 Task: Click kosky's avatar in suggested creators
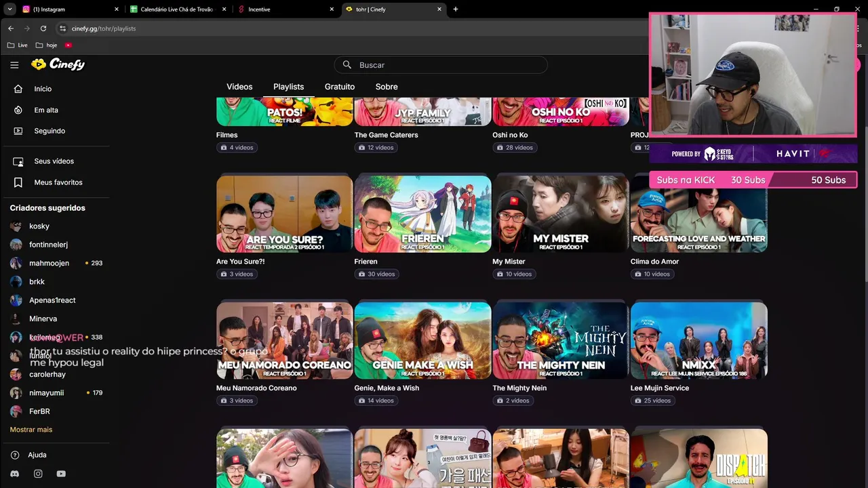point(16,226)
